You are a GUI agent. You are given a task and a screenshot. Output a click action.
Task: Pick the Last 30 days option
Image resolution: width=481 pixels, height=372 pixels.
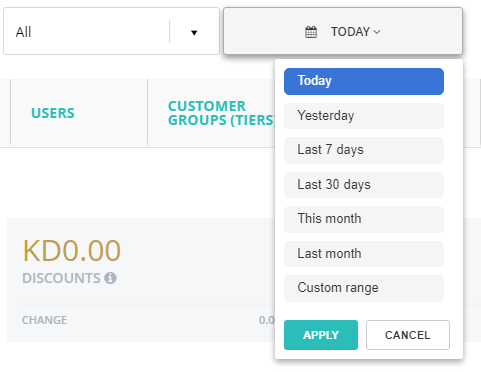[x=364, y=185]
